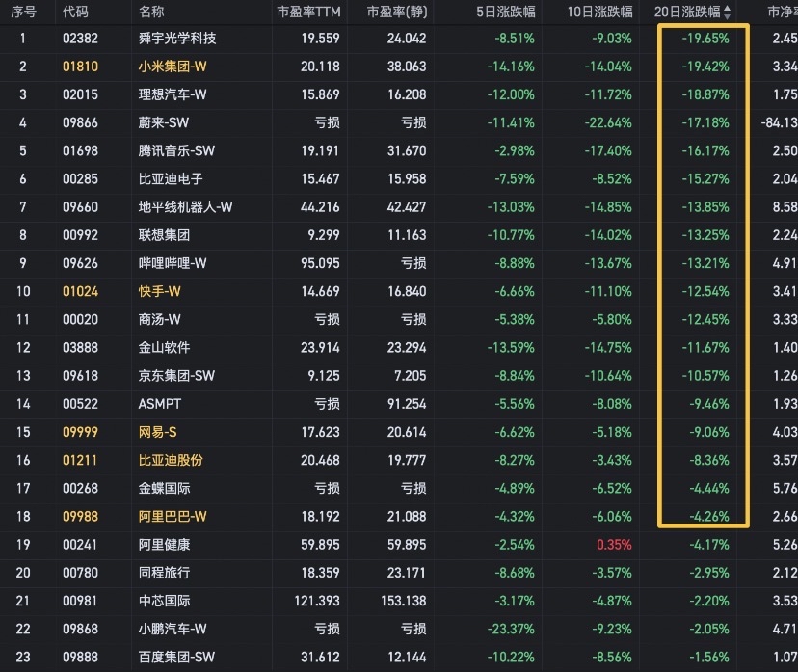
Task: Select stock 比亚迪股份
Action: [171, 460]
